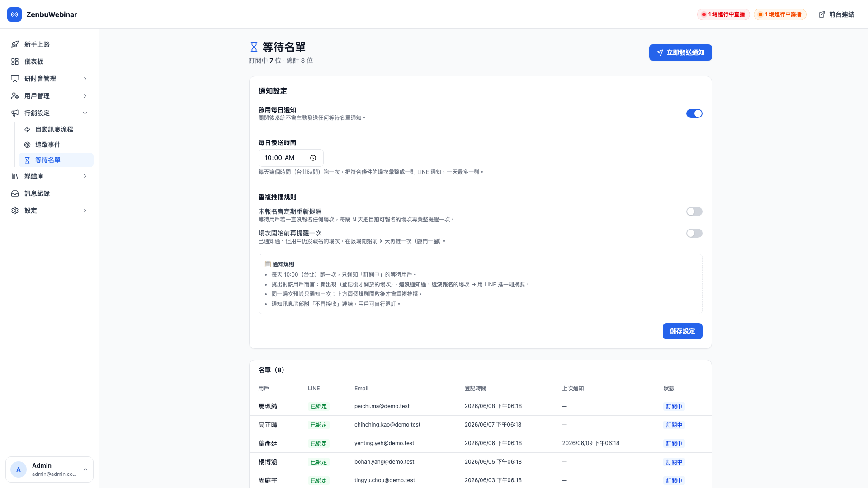Expand the 用戶管理 chevron
Image resolution: width=868 pixels, height=488 pixels.
[x=85, y=96]
